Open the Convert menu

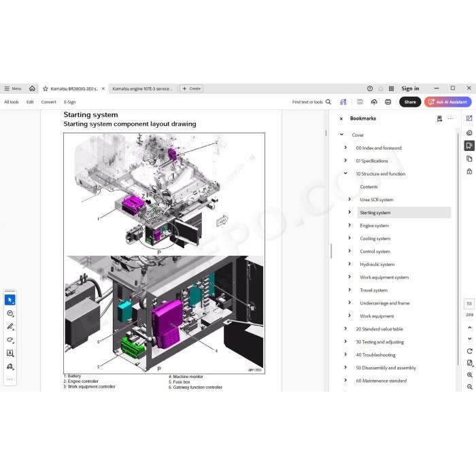point(48,102)
